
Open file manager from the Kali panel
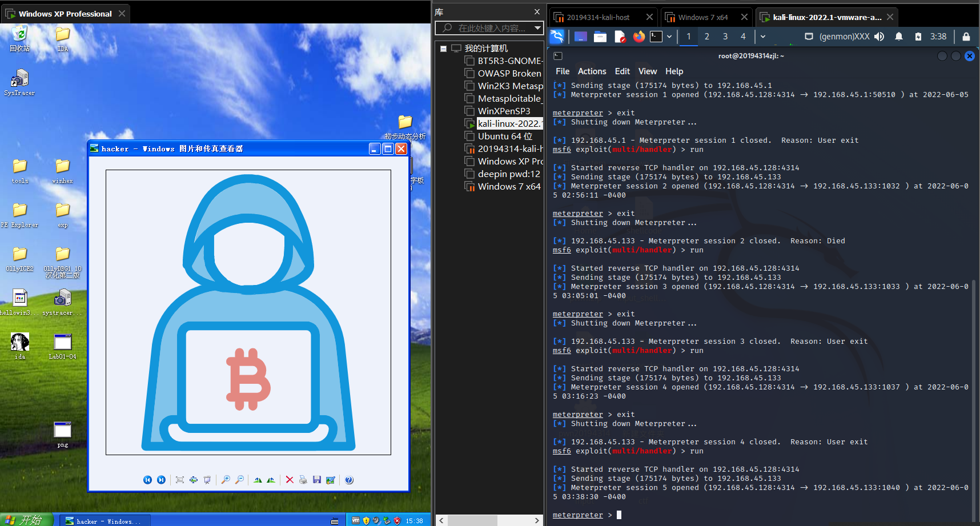[x=600, y=37]
